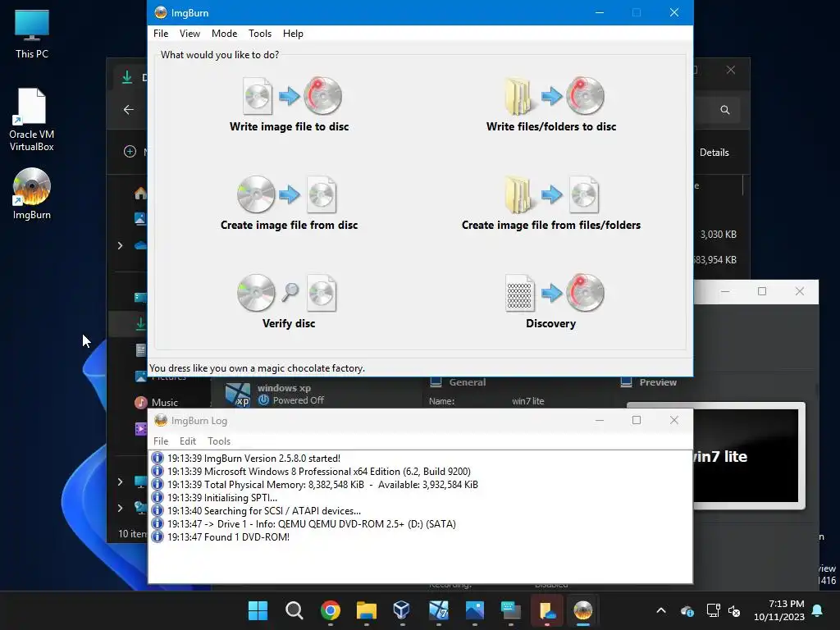
Task: Open the Photos app taskbar icon
Action: point(475,610)
